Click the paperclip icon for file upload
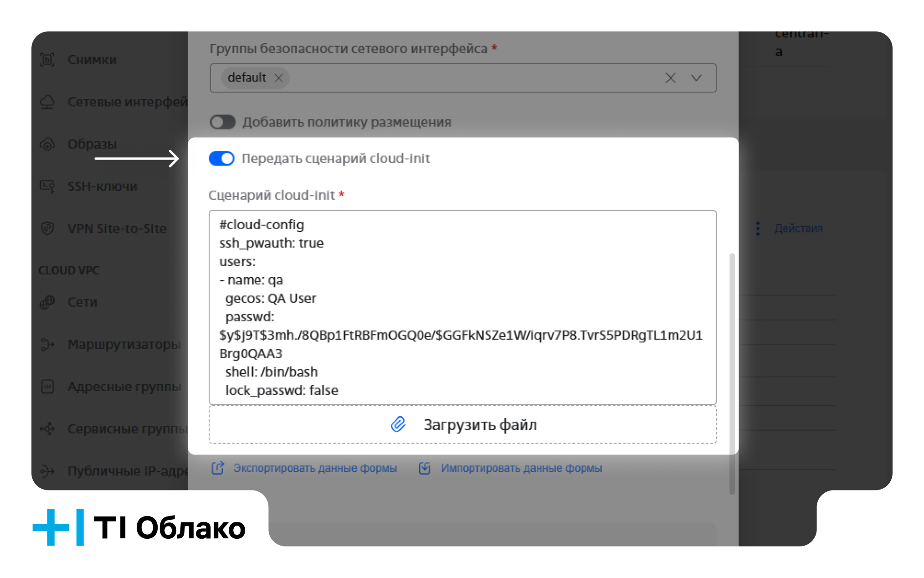Viewport: 924px width, 578px height. [x=398, y=424]
